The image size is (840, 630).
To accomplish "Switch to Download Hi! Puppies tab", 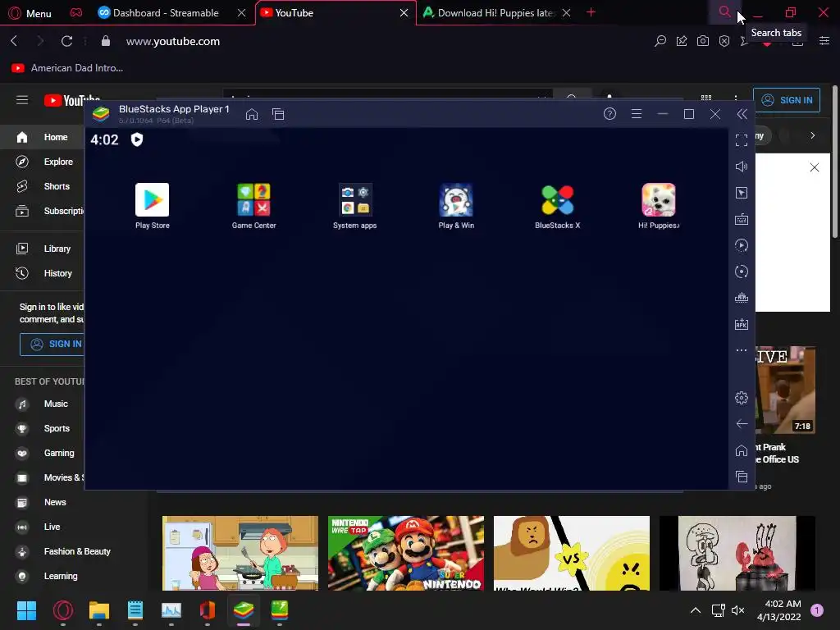I will [x=497, y=13].
